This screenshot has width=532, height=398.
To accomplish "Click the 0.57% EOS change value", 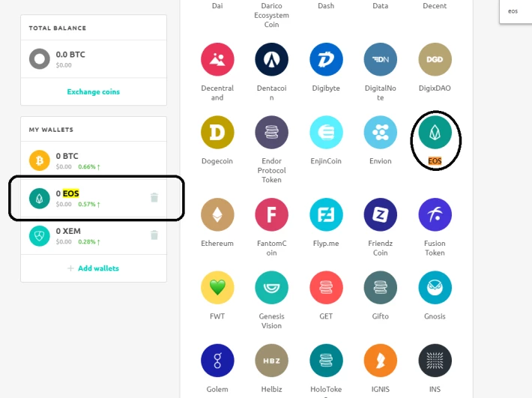I will coord(89,205).
